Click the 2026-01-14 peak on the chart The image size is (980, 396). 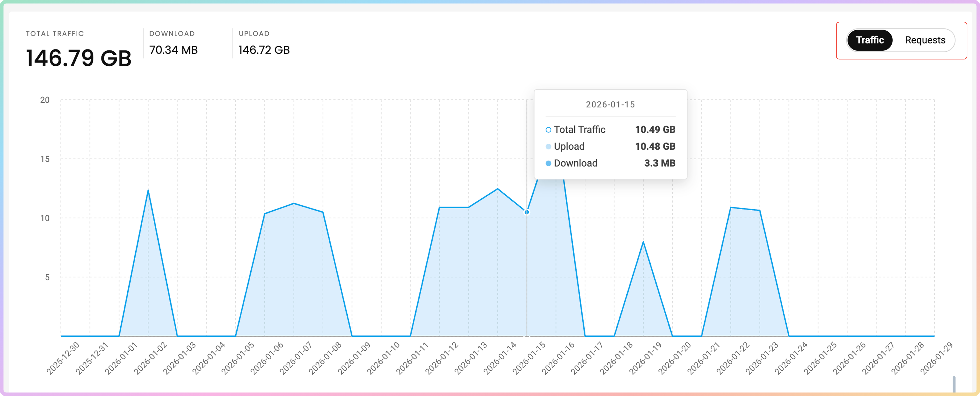point(498,189)
